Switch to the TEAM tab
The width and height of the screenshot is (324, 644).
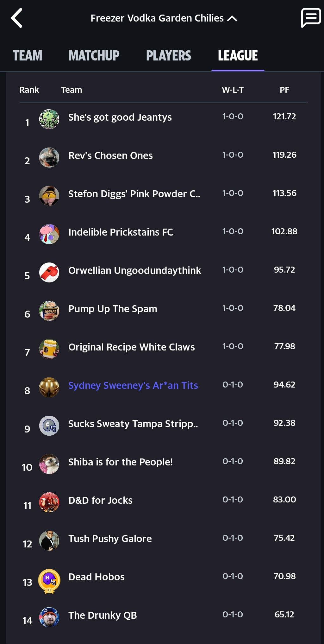click(27, 56)
